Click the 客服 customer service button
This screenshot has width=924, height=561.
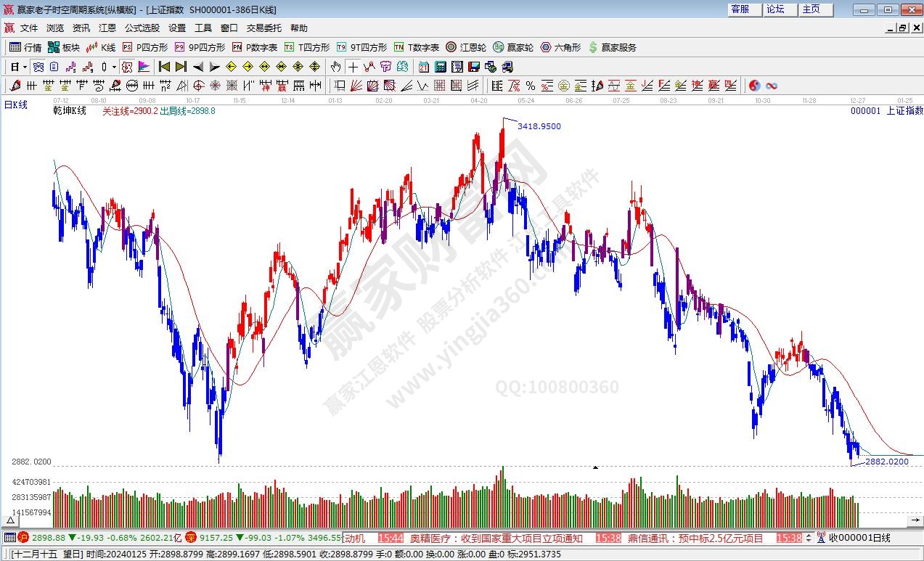tap(740, 9)
